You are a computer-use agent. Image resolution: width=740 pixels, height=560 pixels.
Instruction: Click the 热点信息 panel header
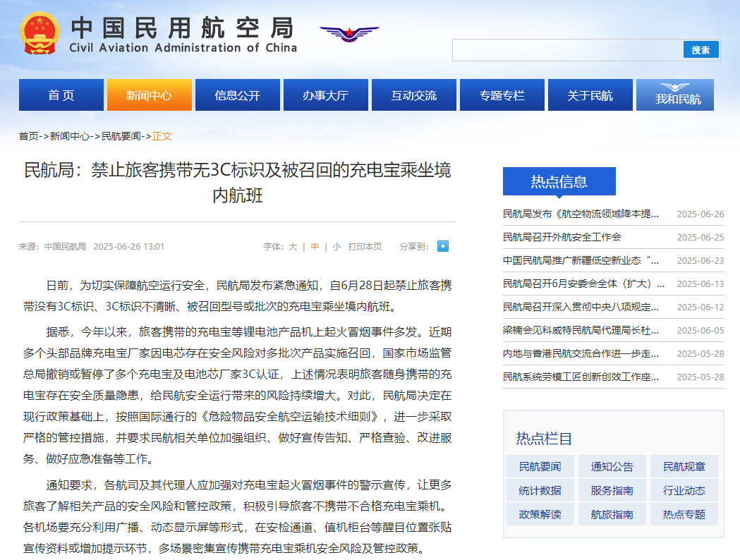pos(559,181)
